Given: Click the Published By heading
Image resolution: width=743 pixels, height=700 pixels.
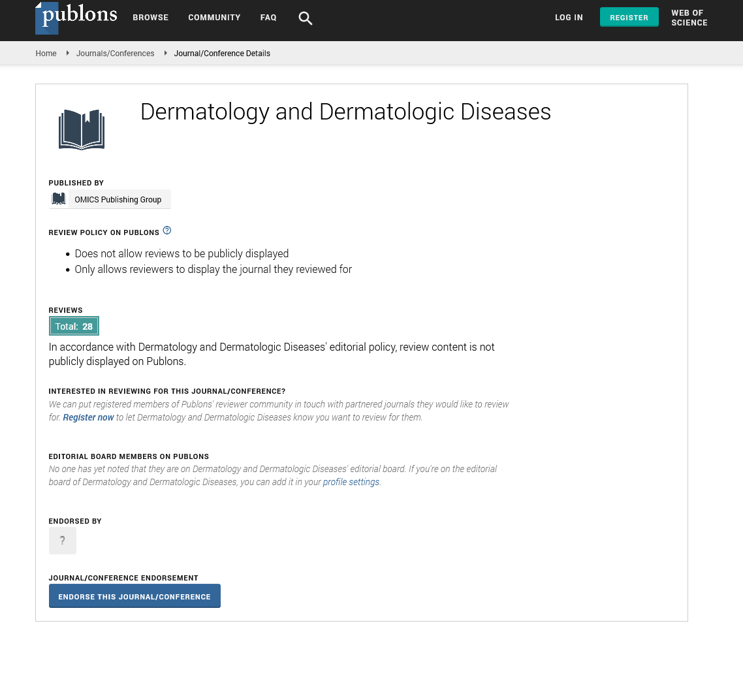Looking at the screenshot, I should pos(76,183).
